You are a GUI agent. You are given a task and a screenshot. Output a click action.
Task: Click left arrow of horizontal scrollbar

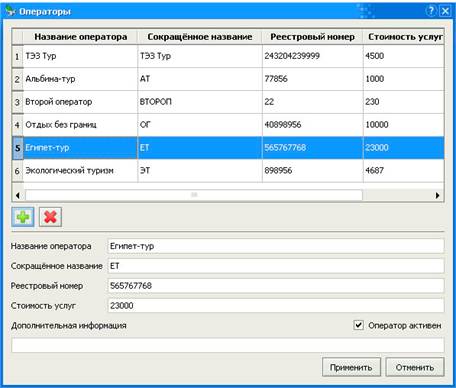[x=18, y=195]
